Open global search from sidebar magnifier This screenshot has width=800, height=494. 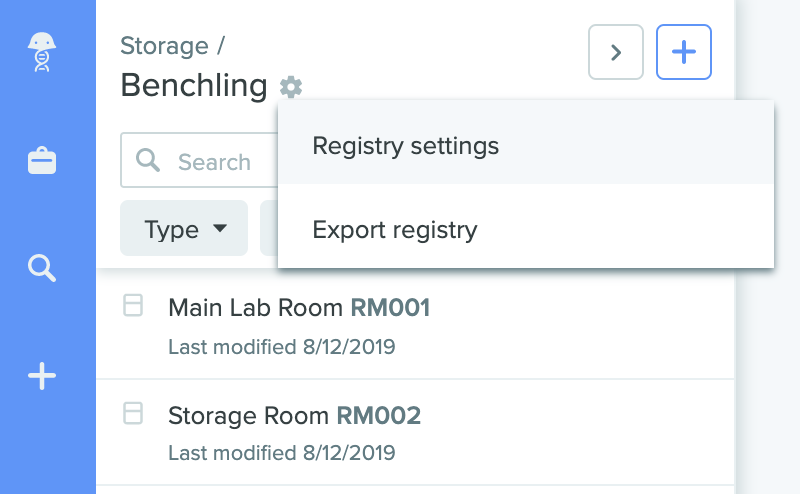(x=42, y=268)
